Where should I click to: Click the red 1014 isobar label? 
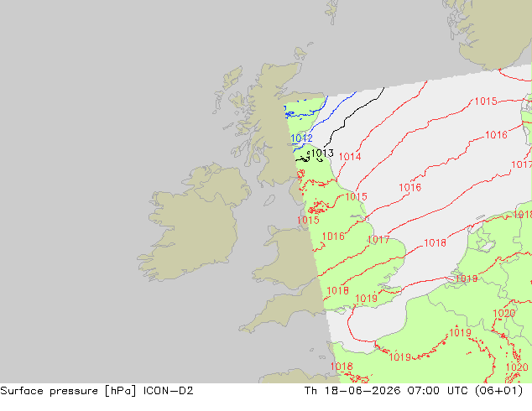[350, 157]
